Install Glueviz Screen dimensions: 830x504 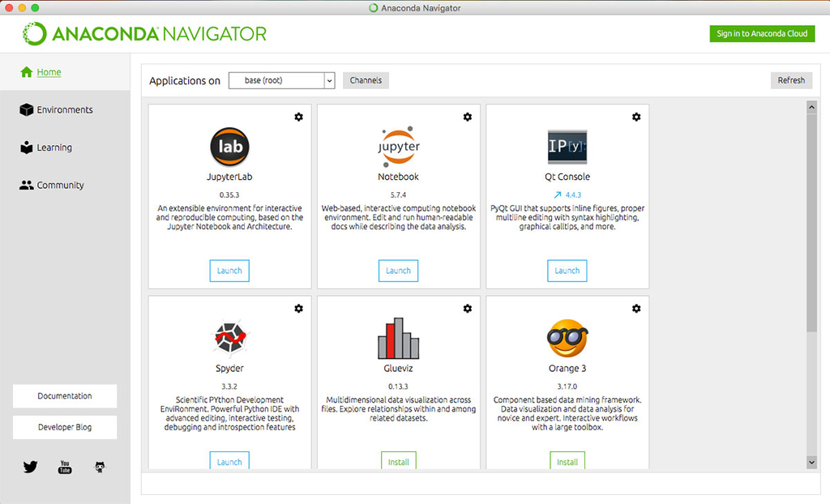[x=399, y=460]
